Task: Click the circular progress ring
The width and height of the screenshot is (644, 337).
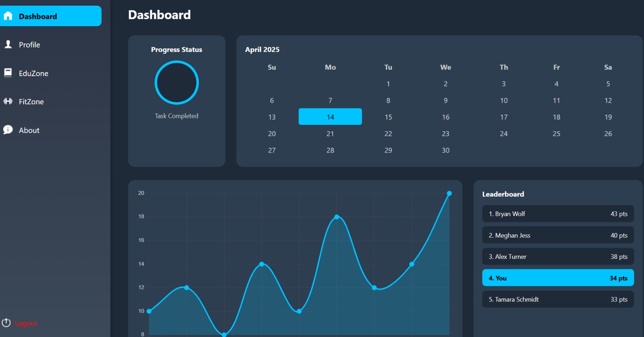Action: tap(177, 83)
